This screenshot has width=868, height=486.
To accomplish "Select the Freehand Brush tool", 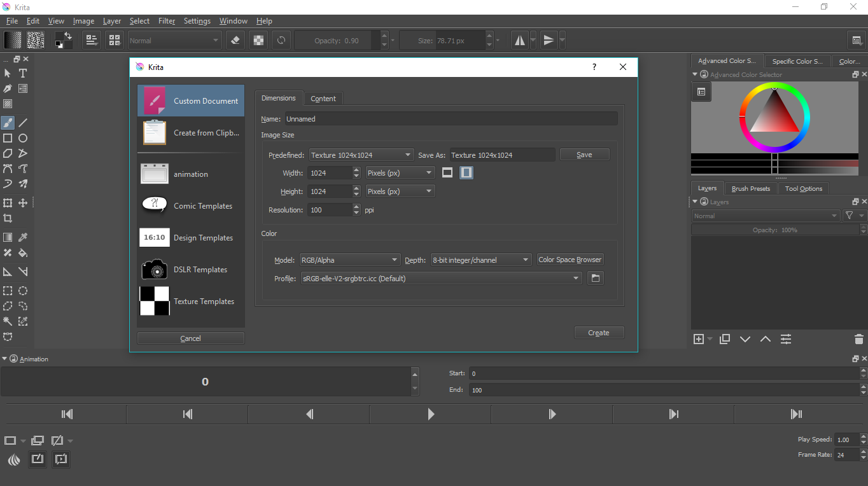I will [x=8, y=123].
